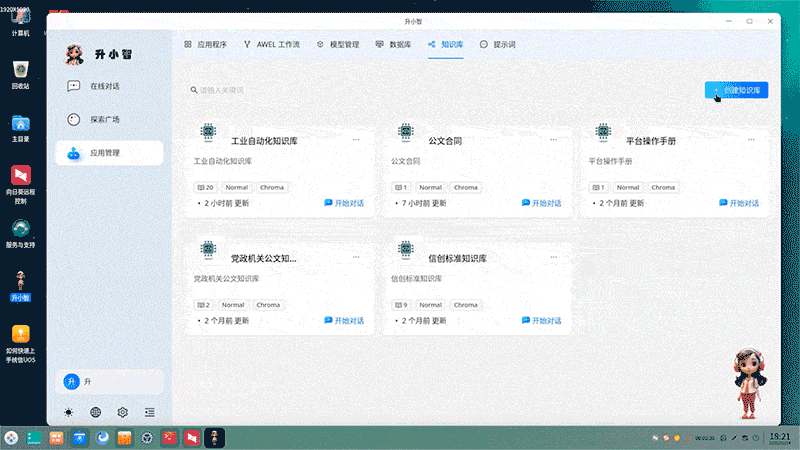The width and height of the screenshot is (800, 450).
Task: Open 回收站 recycle bin on the desktop
Action: [20, 72]
